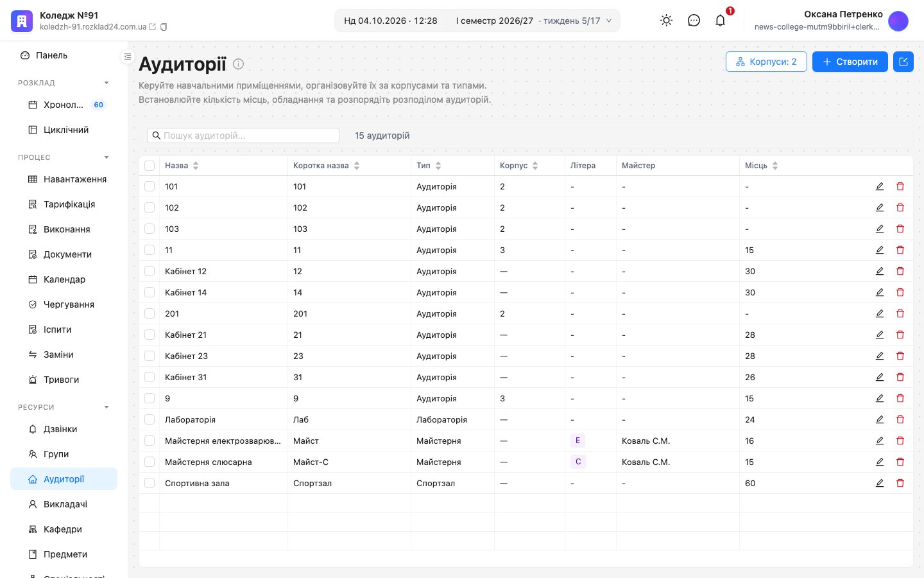The height and width of the screenshot is (578, 924).
Task: Delete the Кабінет 14 row
Action: coord(900,292)
